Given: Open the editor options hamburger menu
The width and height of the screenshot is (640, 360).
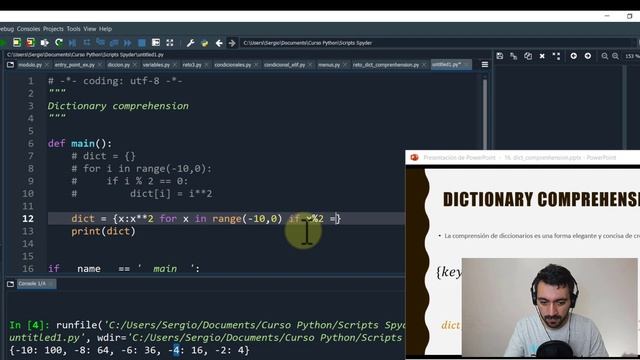Looking at the screenshot, I should tap(484, 64).
